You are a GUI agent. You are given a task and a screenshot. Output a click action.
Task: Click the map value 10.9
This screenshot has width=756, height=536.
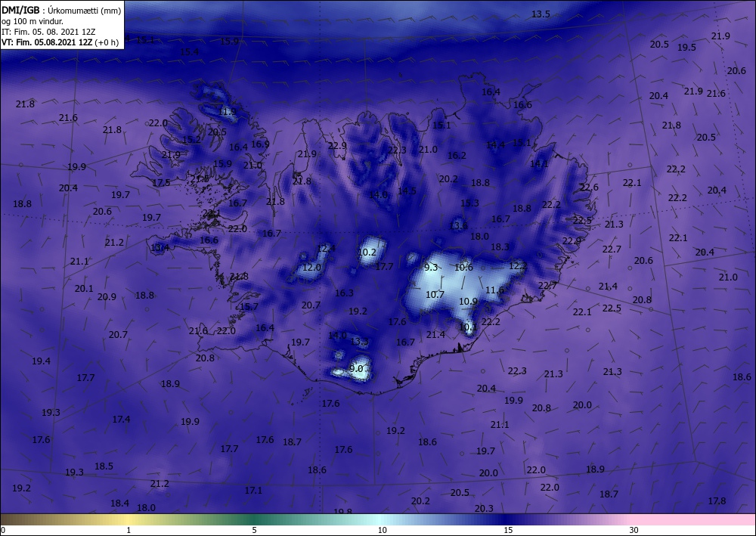pyautogui.click(x=468, y=301)
